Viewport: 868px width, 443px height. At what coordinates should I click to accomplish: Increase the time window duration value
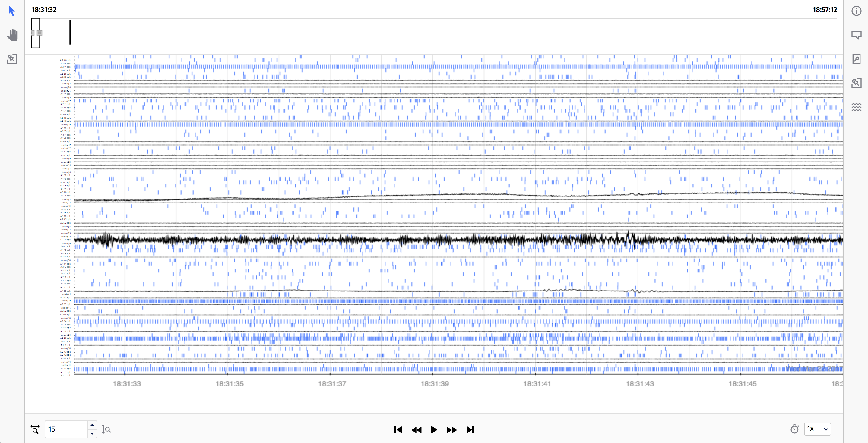point(92,425)
